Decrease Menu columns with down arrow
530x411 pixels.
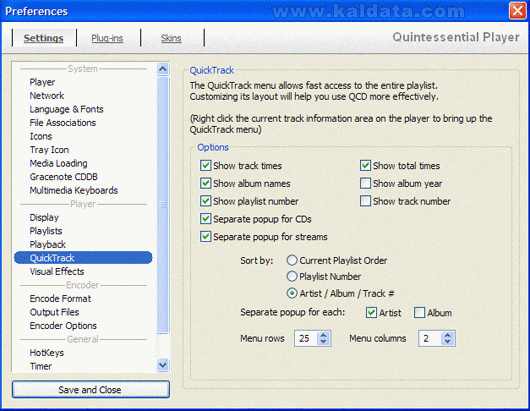448,342
